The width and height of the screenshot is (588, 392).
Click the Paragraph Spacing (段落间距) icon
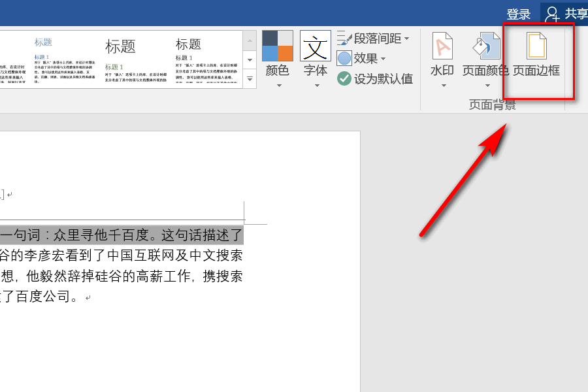(344, 39)
